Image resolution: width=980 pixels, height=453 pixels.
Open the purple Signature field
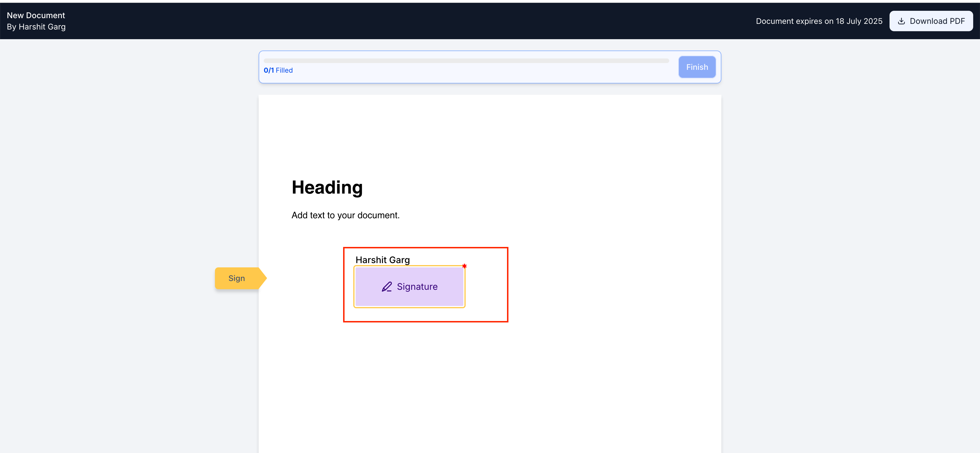pos(409,287)
